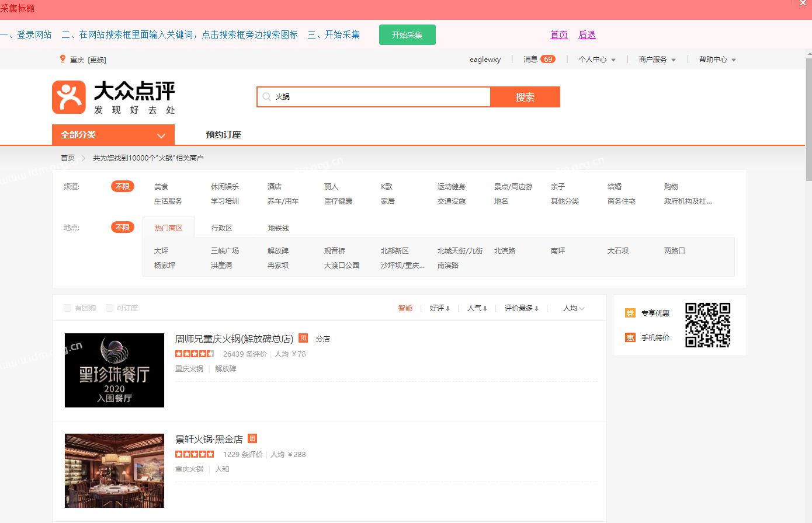This screenshot has height=523, width=812.
Task: Click the 团 badge next to 周师兄重庆火锅
Action: (x=303, y=338)
